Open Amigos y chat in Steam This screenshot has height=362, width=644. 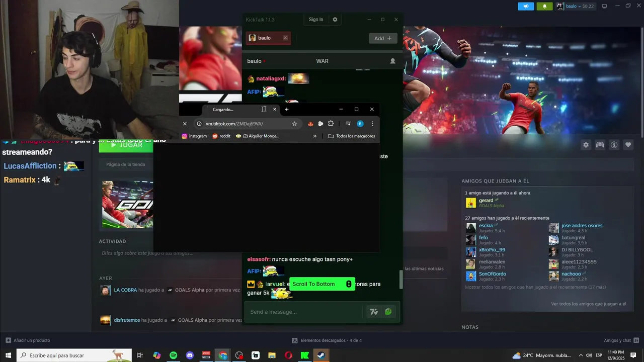click(x=621, y=340)
